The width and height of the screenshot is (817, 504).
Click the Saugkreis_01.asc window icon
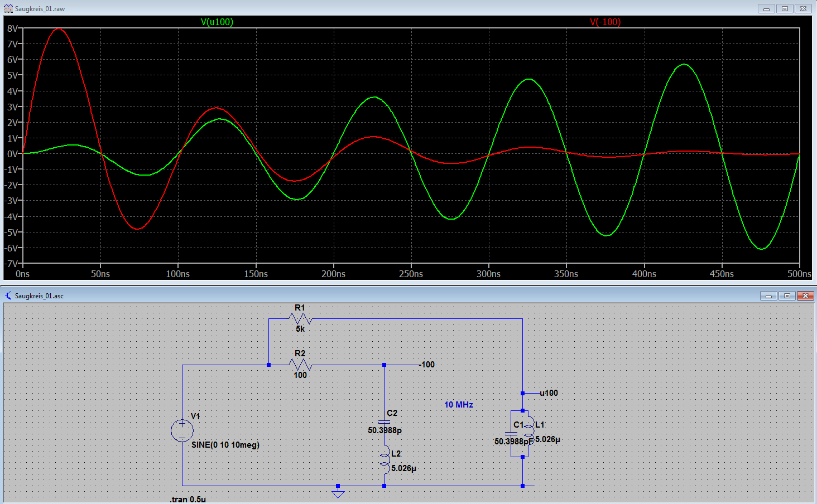(8, 295)
